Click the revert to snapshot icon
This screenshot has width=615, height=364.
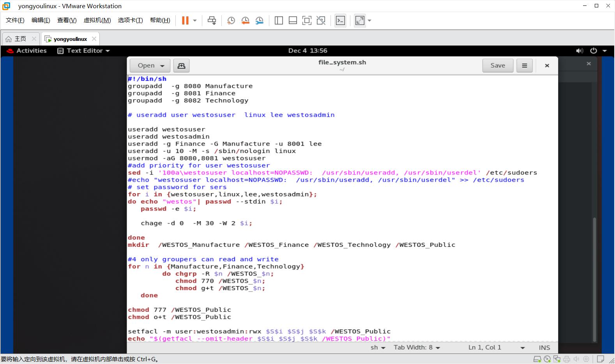(x=245, y=21)
